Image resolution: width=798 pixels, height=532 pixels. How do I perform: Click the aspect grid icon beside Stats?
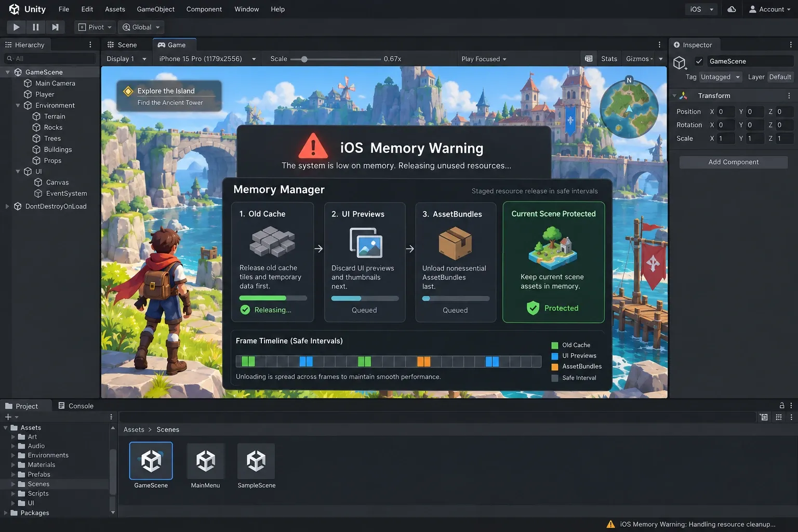pyautogui.click(x=589, y=59)
